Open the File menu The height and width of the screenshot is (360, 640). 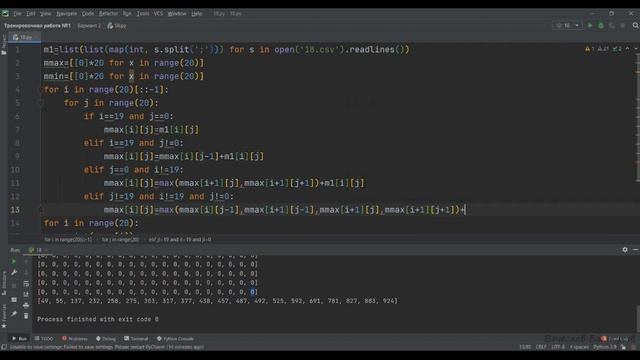click(x=17, y=13)
